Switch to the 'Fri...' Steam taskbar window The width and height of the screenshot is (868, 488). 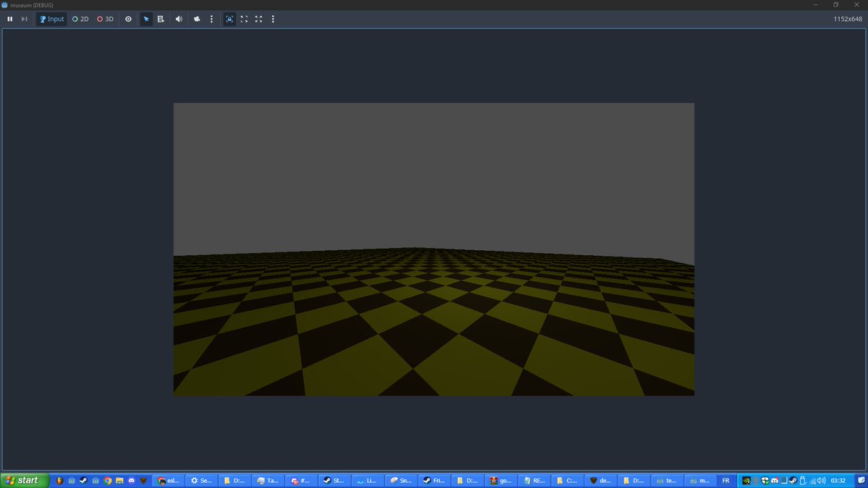click(434, 480)
